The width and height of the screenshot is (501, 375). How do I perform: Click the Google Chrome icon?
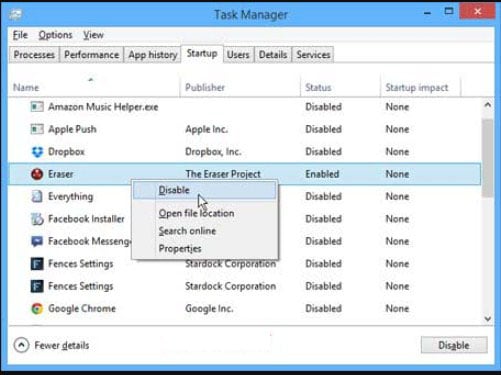point(37,309)
